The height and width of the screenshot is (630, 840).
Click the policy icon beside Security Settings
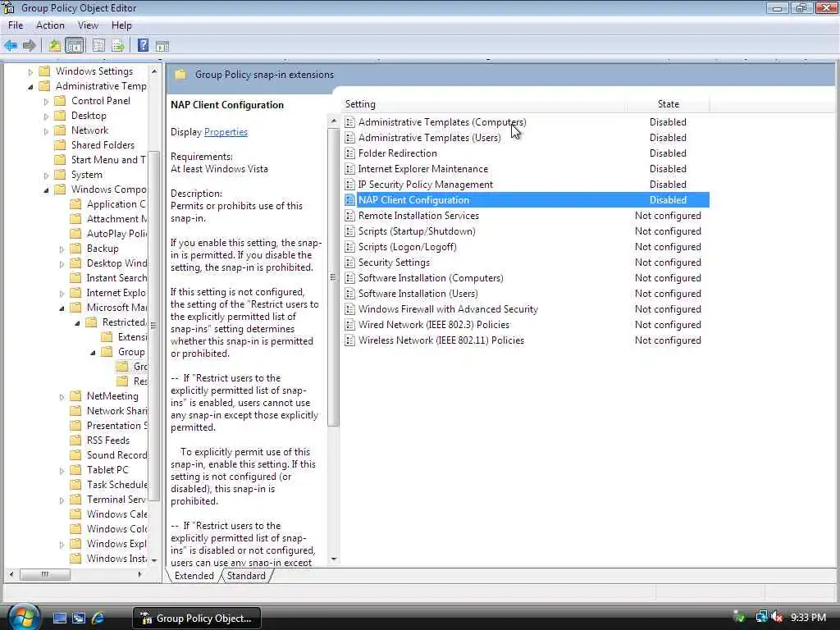pyautogui.click(x=349, y=262)
